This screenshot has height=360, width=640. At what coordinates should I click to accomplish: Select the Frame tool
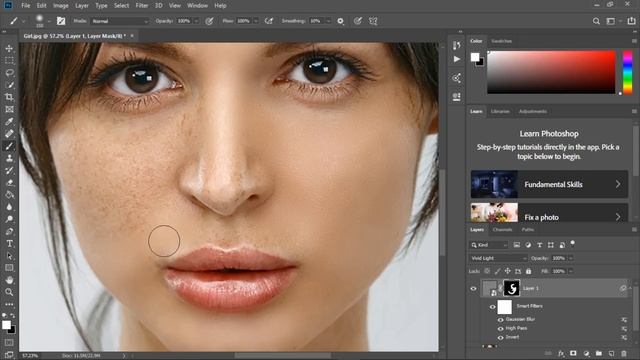tap(9, 109)
